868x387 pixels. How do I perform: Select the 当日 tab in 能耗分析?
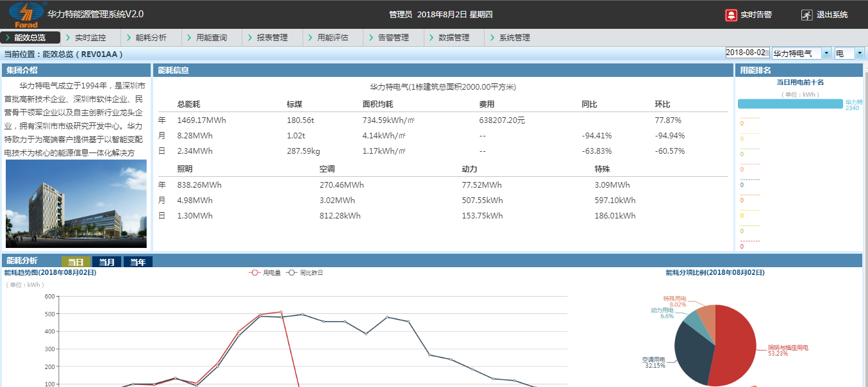coord(76,261)
